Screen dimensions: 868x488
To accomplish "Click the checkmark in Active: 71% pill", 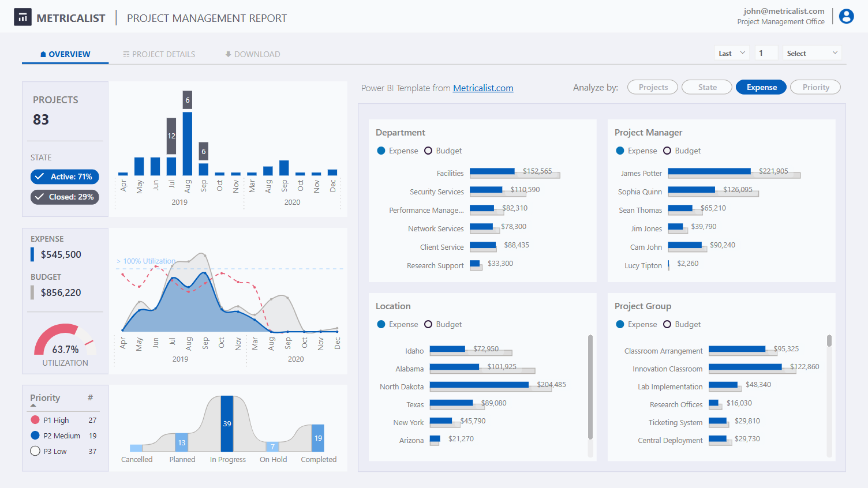I will pos(40,177).
